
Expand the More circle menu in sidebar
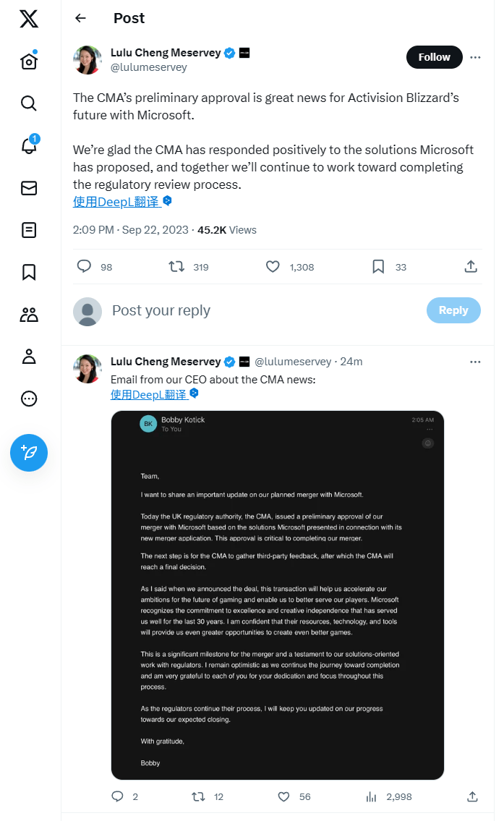tap(29, 399)
